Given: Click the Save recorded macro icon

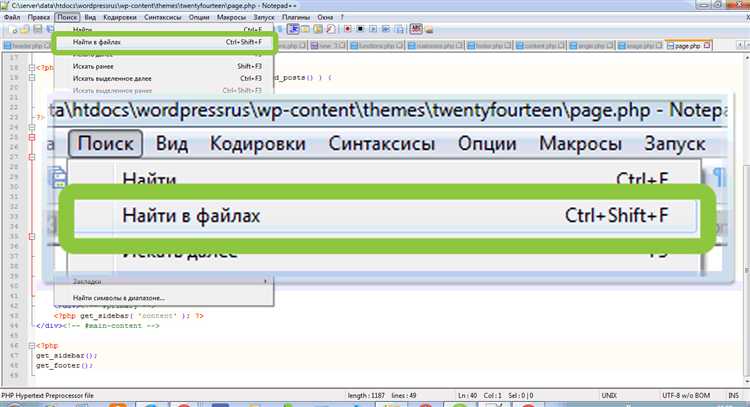Looking at the screenshot, I should pyautogui.click(x=399, y=29).
